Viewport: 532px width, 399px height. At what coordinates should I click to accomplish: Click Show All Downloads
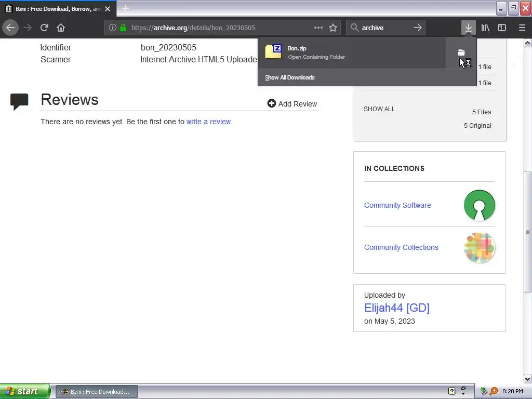pos(290,77)
